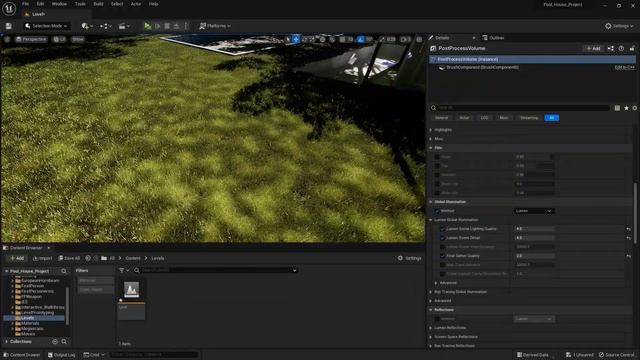Uncheck Lumen Scene Detail checkbox
This screenshot has width=640, height=360.
pyautogui.click(x=442, y=238)
